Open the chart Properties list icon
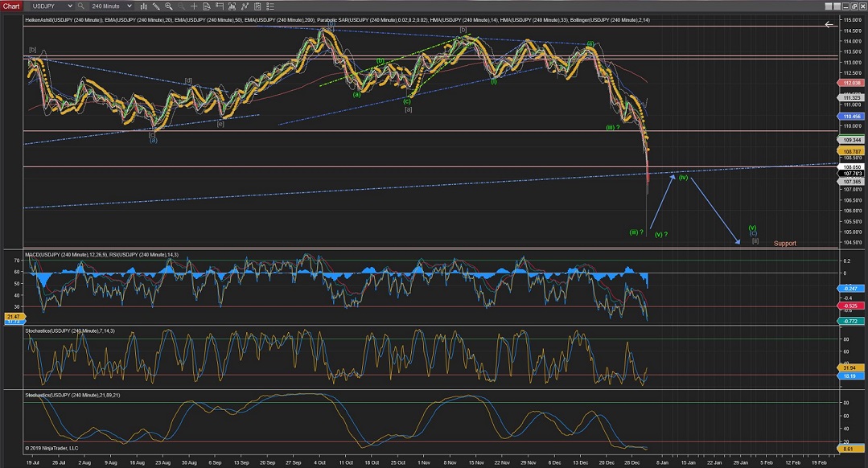This screenshot has width=868, height=468. point(270,6)
